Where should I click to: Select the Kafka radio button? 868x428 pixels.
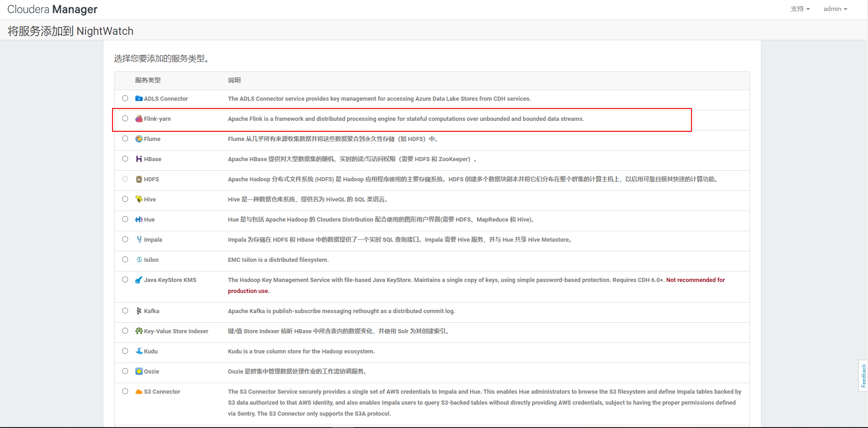coord(125,311)
